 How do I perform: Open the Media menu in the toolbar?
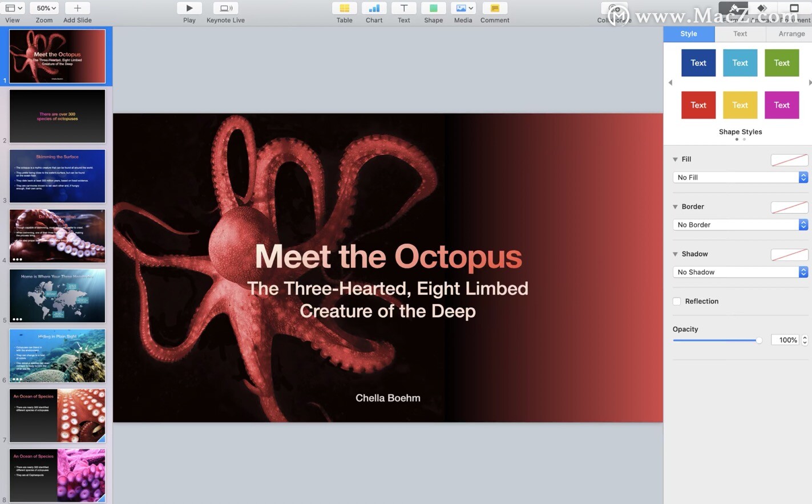pos(463,9)
